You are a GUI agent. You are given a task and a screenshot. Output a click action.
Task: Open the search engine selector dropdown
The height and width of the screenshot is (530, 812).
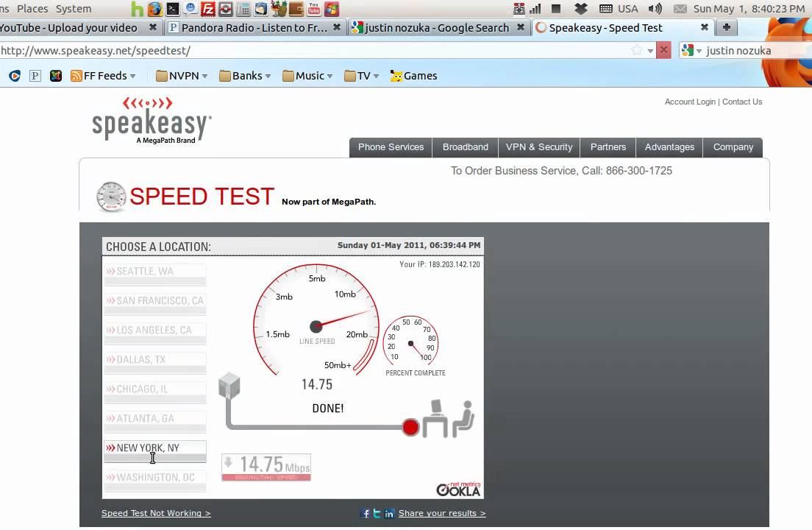click(691, 50)
